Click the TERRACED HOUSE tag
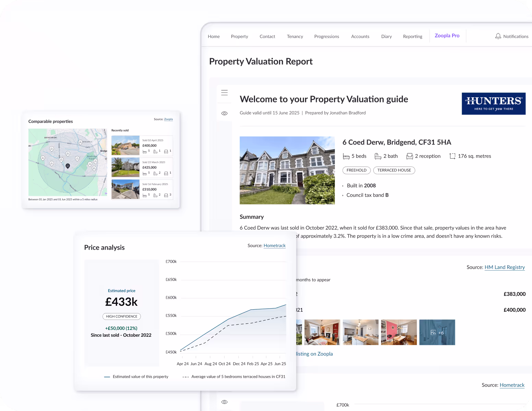532x411 pixels. click(394, 170)
